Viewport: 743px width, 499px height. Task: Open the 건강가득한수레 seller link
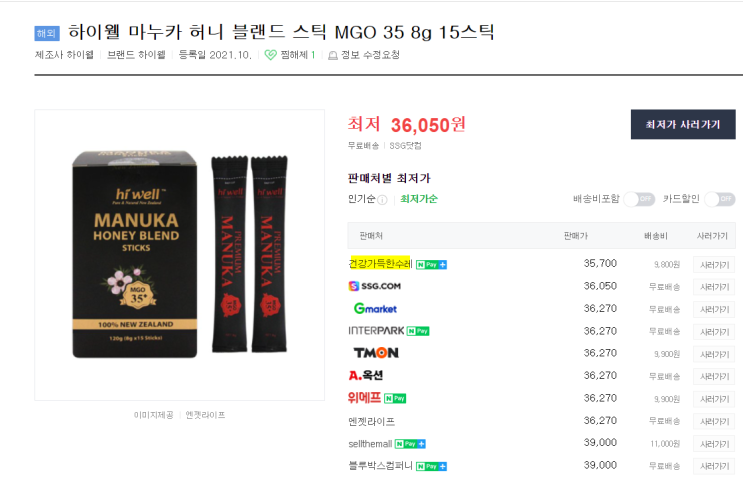[x=380, y=263]
